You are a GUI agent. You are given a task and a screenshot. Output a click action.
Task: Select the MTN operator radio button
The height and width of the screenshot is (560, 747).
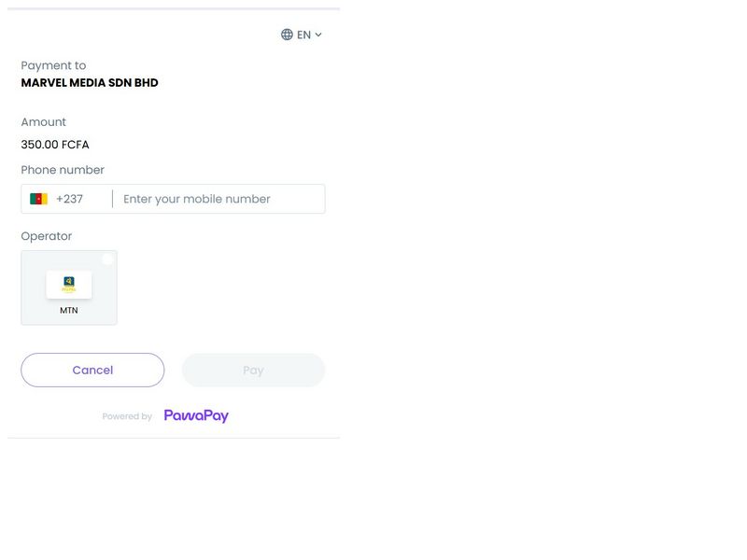[107, 259]
